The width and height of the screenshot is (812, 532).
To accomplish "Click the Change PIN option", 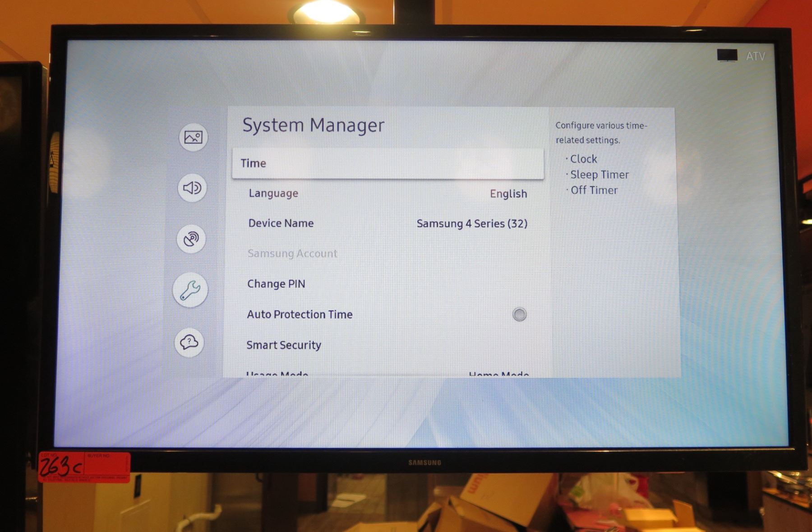I will click(276, 284).
